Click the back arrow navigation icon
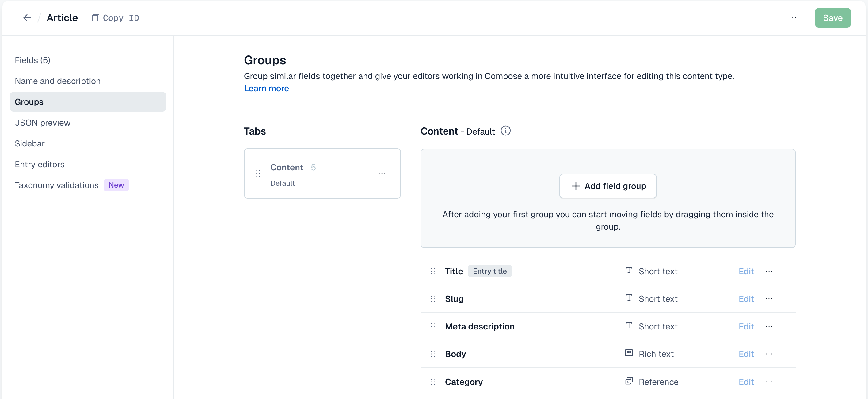The height and width of the screenshot is (399, 868). [27, 18]
